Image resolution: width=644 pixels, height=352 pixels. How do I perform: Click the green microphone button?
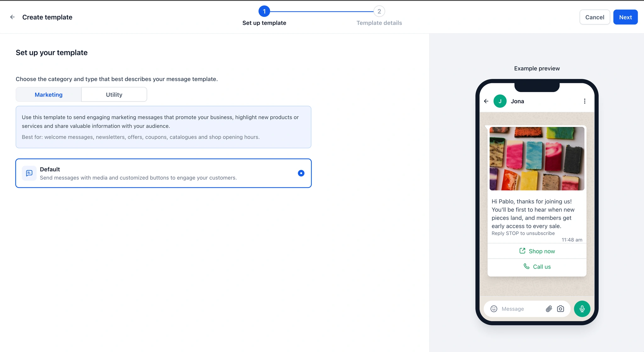pyautogui.click(x=582, y=309)
